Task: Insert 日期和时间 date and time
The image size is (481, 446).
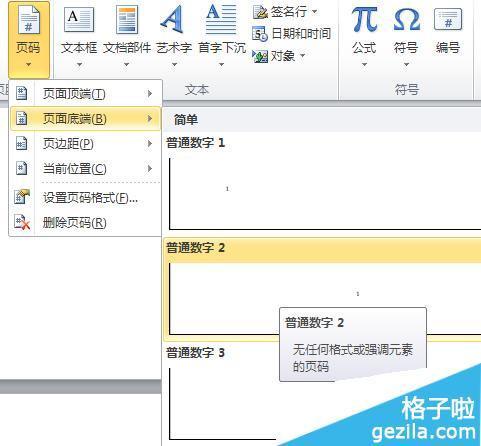Action: [291, 34]
